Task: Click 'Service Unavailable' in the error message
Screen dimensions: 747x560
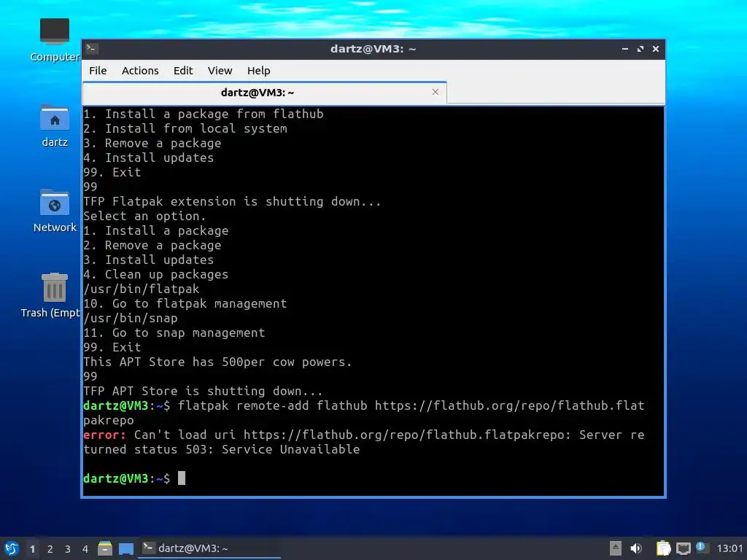Action: point(290,449)
